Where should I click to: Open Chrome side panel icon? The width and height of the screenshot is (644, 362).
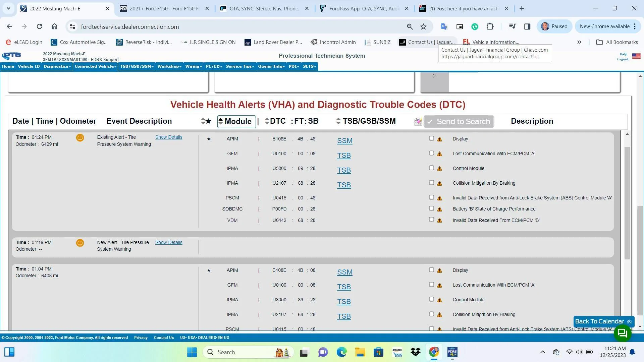point(527,26)
